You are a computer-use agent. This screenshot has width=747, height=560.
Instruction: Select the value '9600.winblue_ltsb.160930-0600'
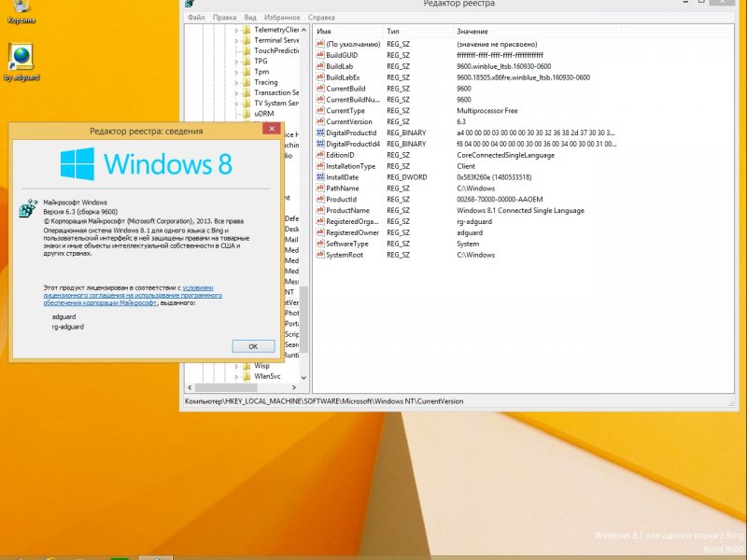point(503,66)
